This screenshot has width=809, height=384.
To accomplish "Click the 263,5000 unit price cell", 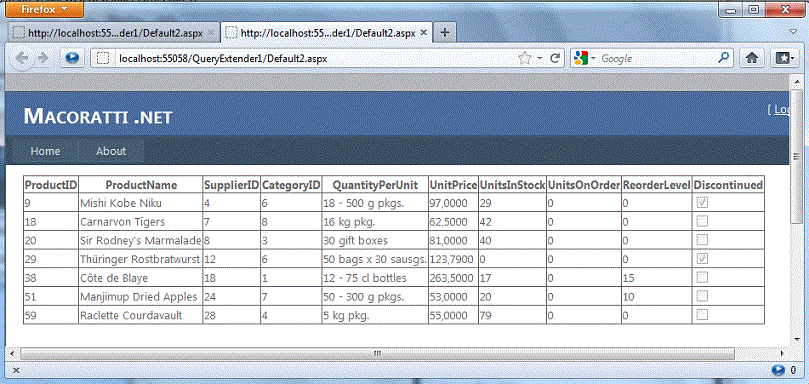I will click(x=454, y=278).
